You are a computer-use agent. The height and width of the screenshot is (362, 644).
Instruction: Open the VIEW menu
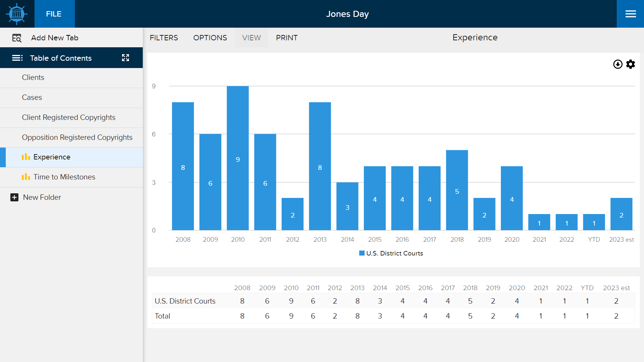point(251,38)
